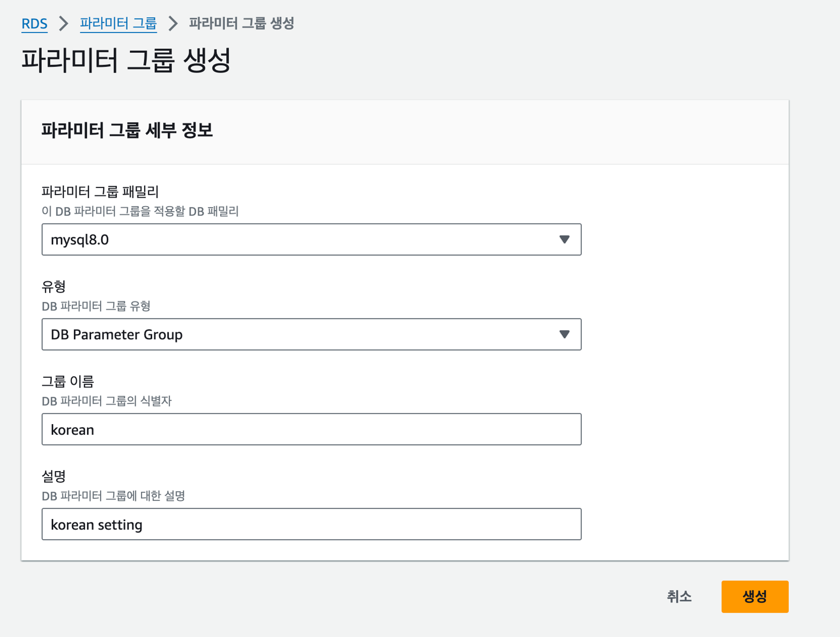Click the 그룹 이름 field label

coord(68,382)
